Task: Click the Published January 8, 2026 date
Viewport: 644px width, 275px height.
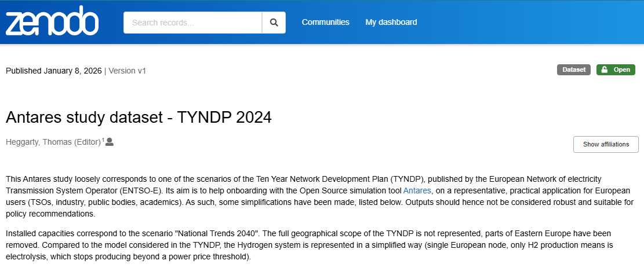Action: pyautogui.click(x=53, y=71)
